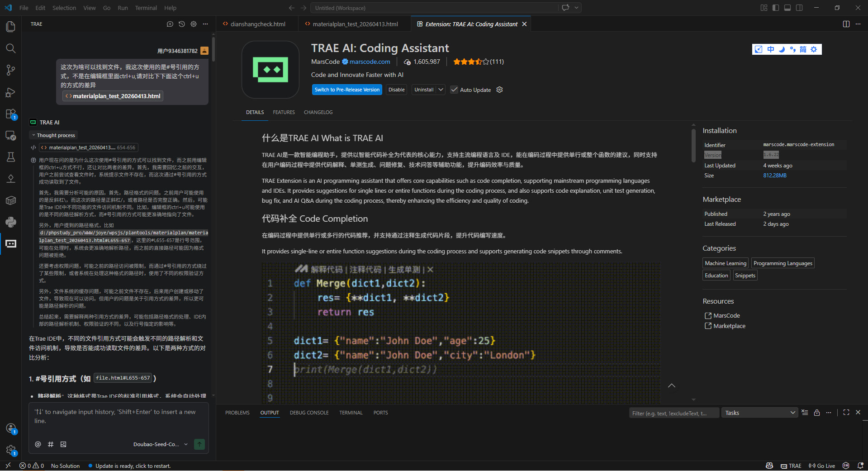Open the Terminal menu
Viewport: 868px width, 471px height.
click(146, 8)
